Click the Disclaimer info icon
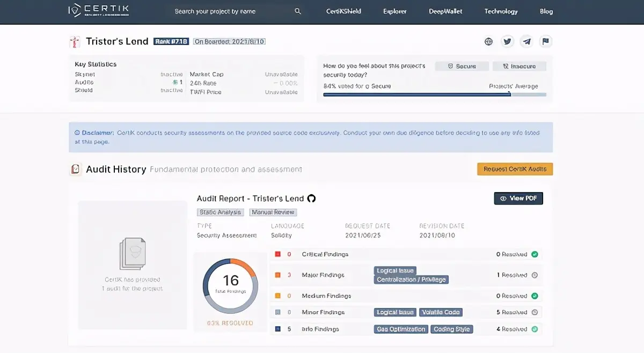The height and width of the screenshot is (353, 644). [x=77, y=133]
